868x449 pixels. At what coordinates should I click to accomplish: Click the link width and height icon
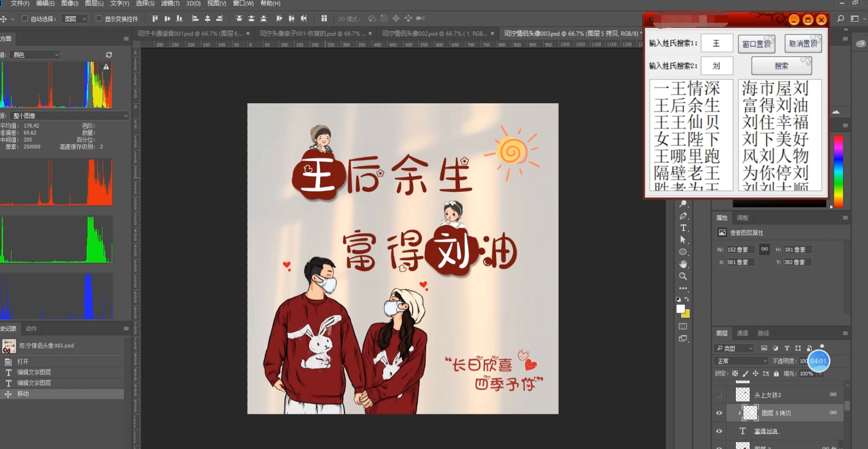(765, 249)
